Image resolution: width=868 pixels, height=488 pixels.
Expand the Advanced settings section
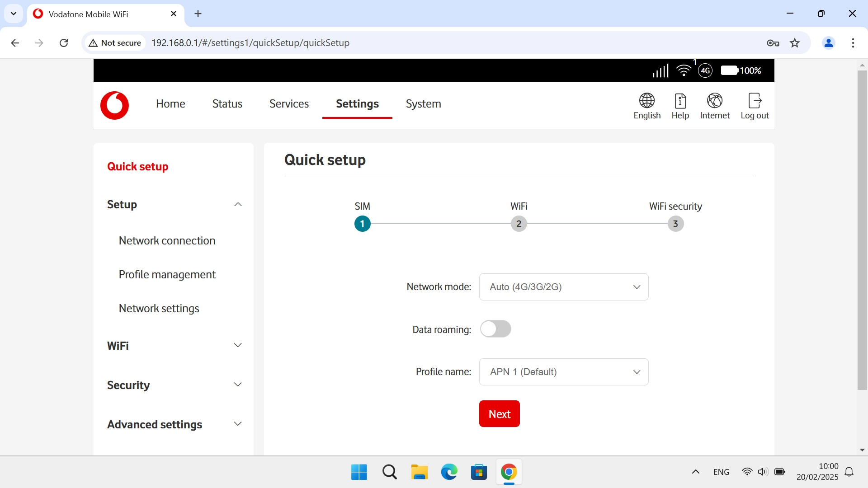tap(238, 424)
